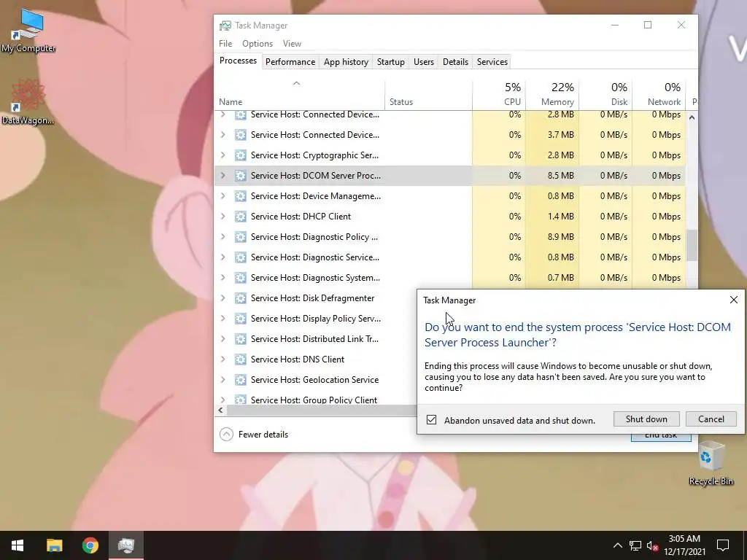The image size is (747, 560).
Task: Click the gear icon for Device Management row
Action: (x=241, y=196)
